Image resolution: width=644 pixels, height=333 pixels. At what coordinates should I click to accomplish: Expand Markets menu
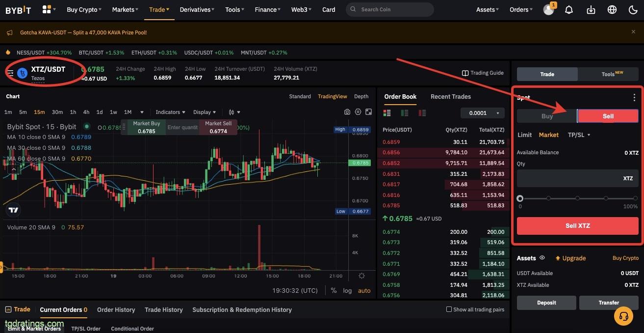coord(125,9)
